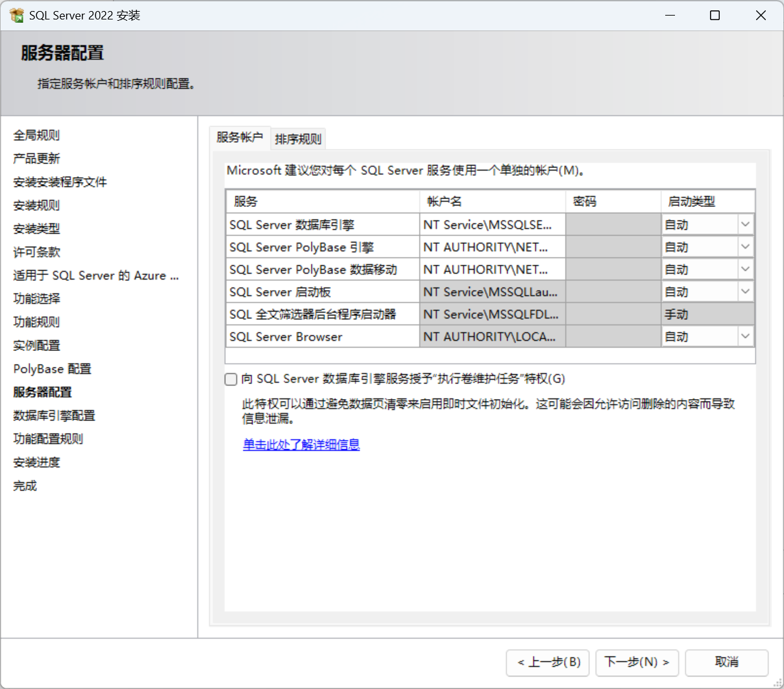Select 安装进度 step in the sidebar
The height and width of the screenshot is (689, 784).
pos(36,462)
